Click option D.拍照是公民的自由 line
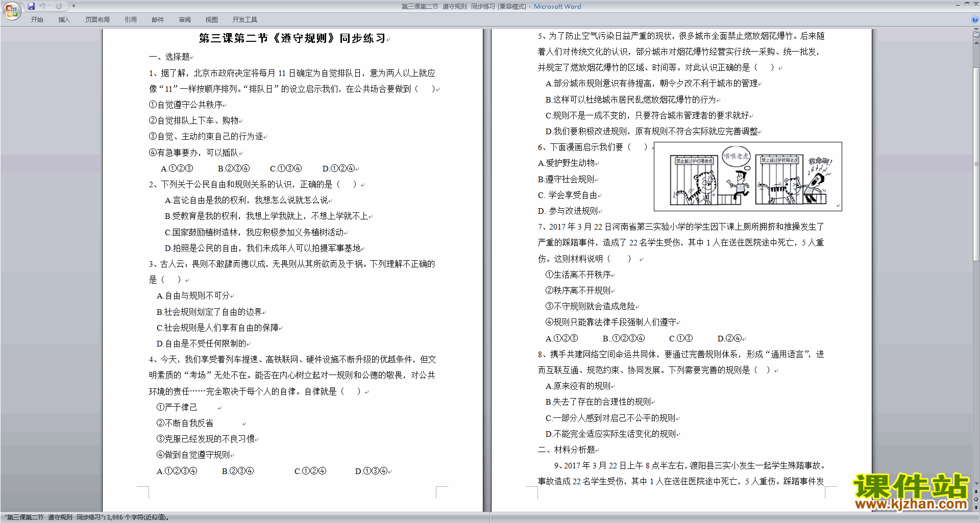980x523 pixels. tap(263, 248)
